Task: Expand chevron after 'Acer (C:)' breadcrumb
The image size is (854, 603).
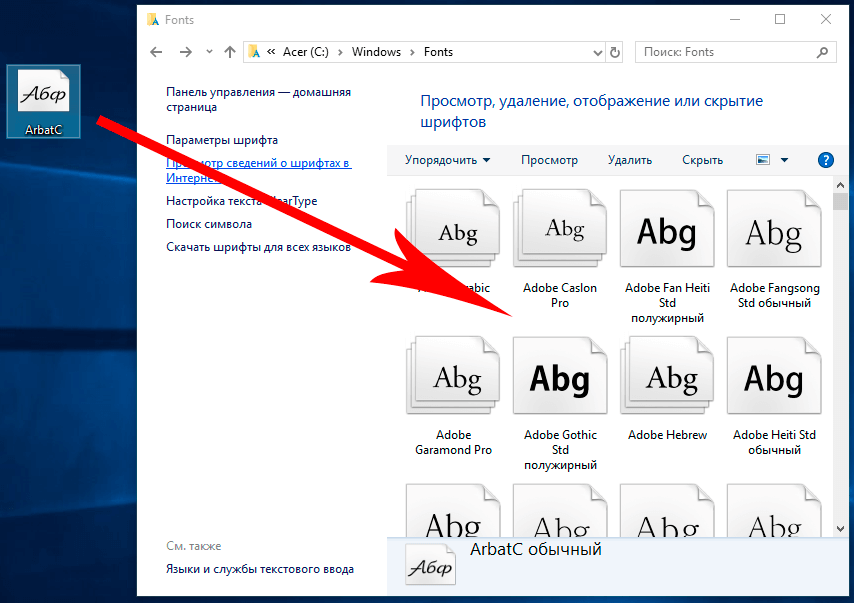Action: pos(340,52)
